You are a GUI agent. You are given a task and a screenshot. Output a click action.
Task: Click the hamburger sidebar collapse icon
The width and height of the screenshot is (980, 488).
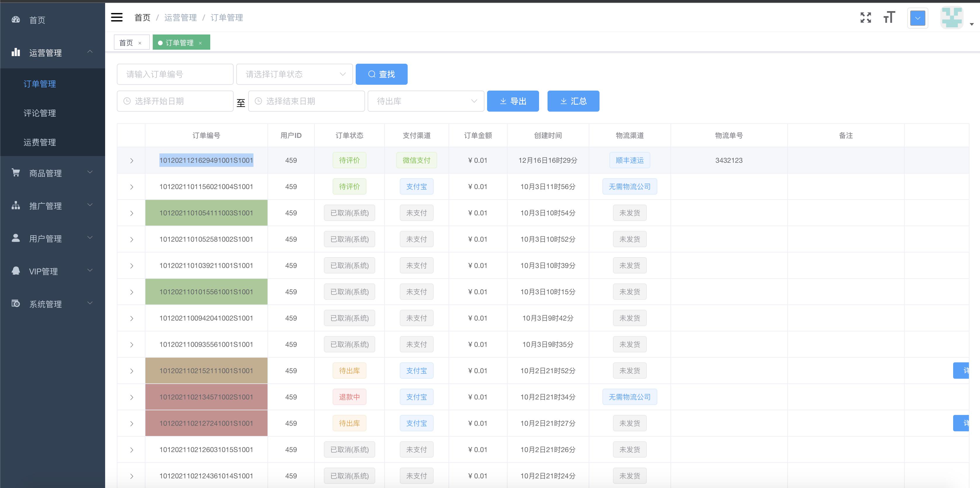point(117,17)
